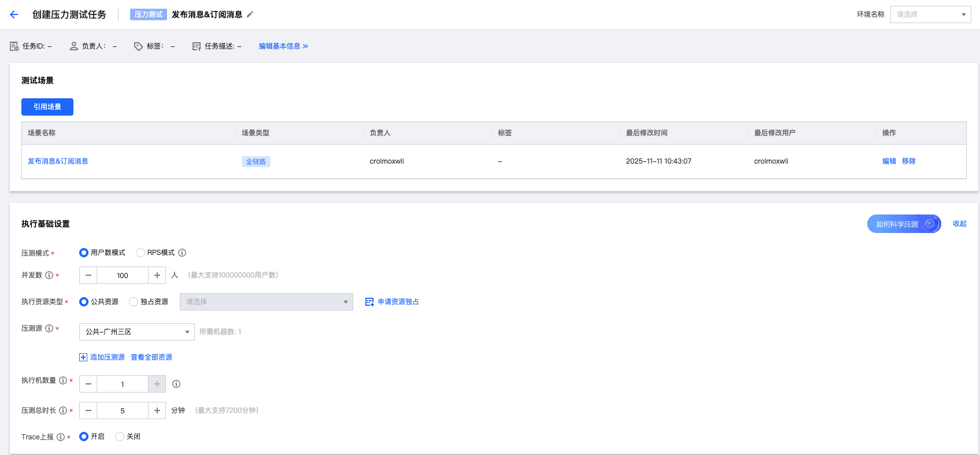The width and height of the screenshot is (980, 455).
Task: Increase 并发数 with plus button
Action: (157, 275)
